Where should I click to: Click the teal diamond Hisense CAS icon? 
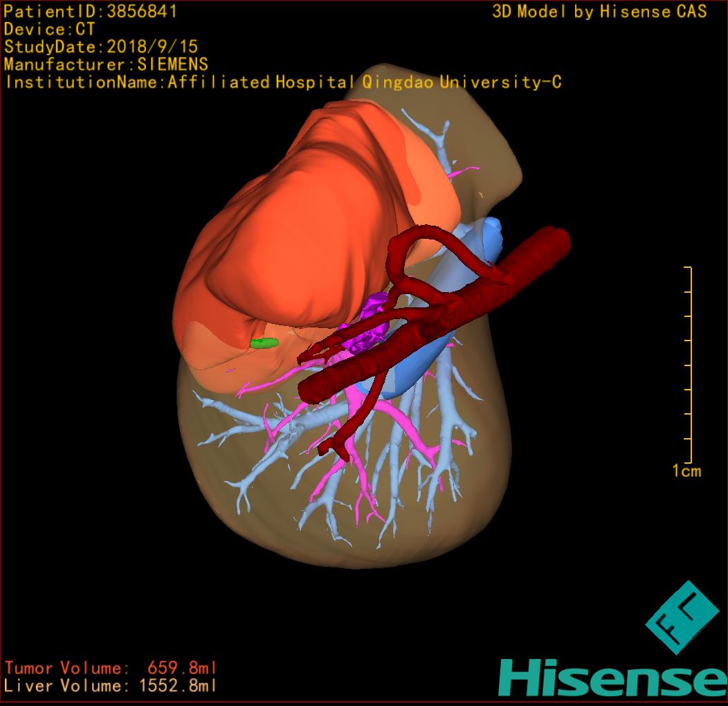click(682, 617)
